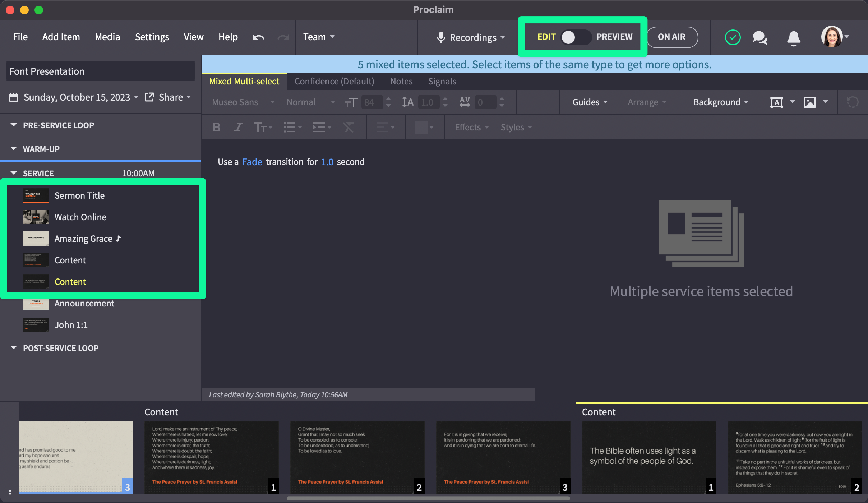Click the clear formatting icon
This screenshot has height=503, width=868.
(x=348, y=127)
